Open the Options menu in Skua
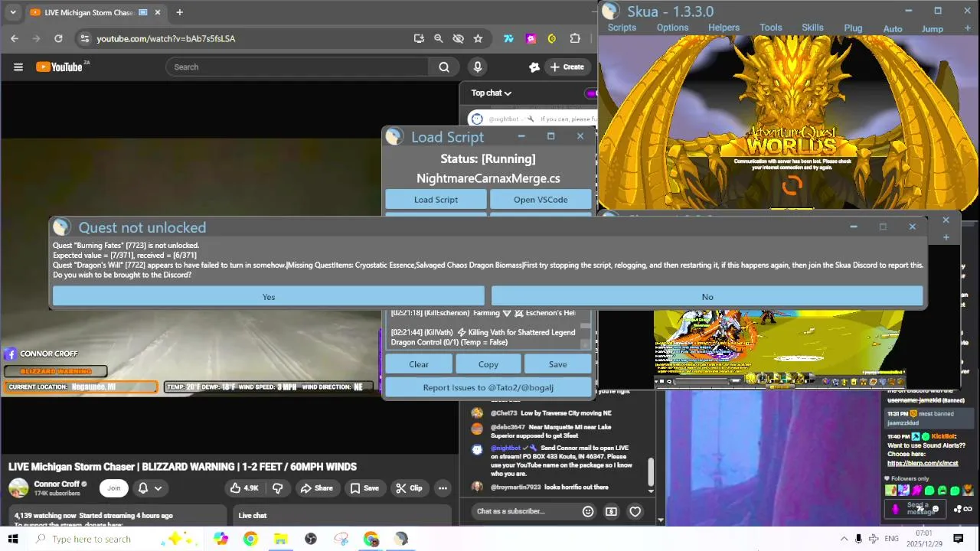The width and height of the screenshot is (980, 551). (672, 28)
